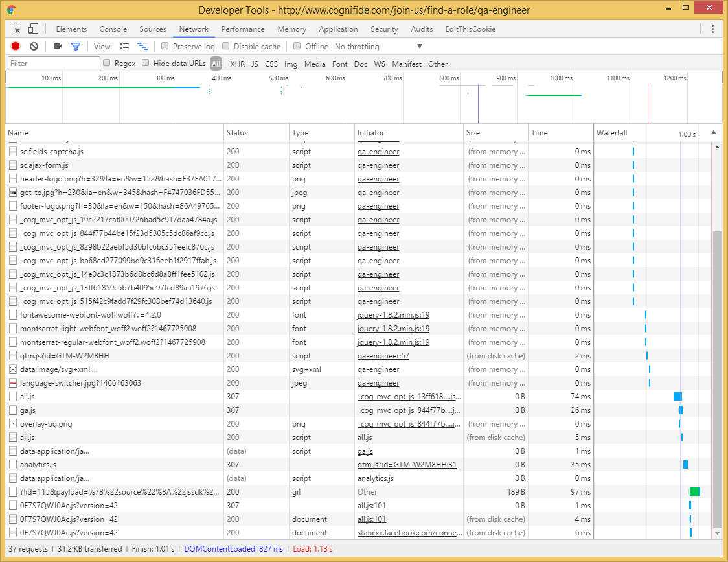
Task: Click the file icon for sc.fields-captcha.js
Action: 13,152
